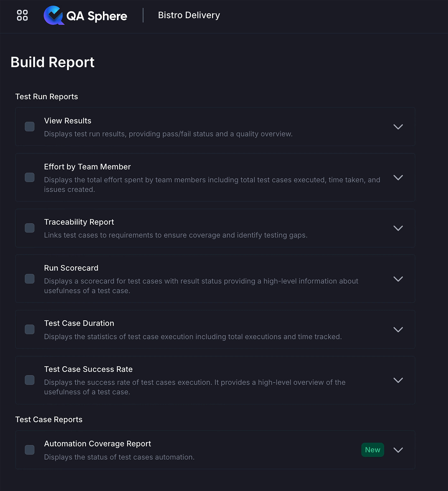Click the Build Report heading
448x491 pixels.
click(x=52, y=62)
